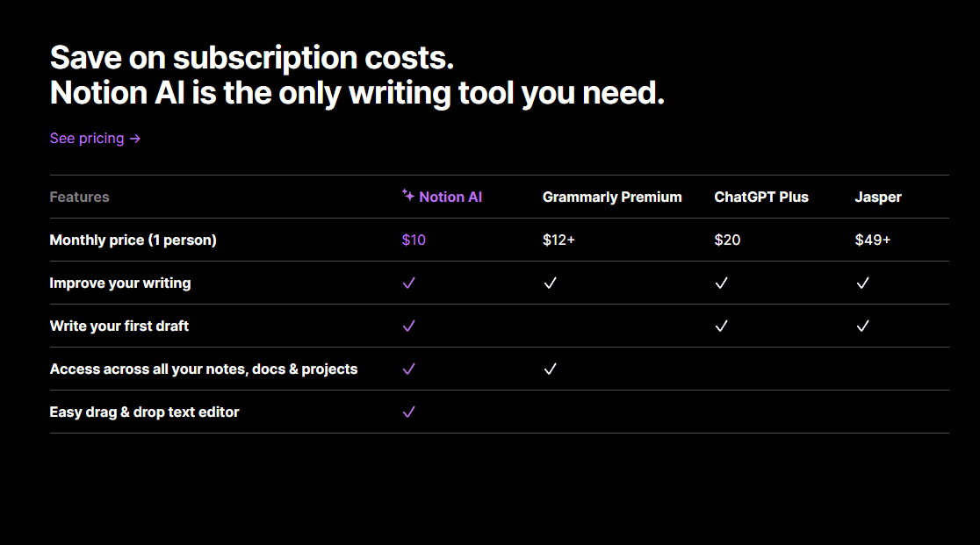Click the Notion AI checkmark for Improve your writing
Viewport: 980px width, 545px height.
pyautogui.click(x=408, y=283)
